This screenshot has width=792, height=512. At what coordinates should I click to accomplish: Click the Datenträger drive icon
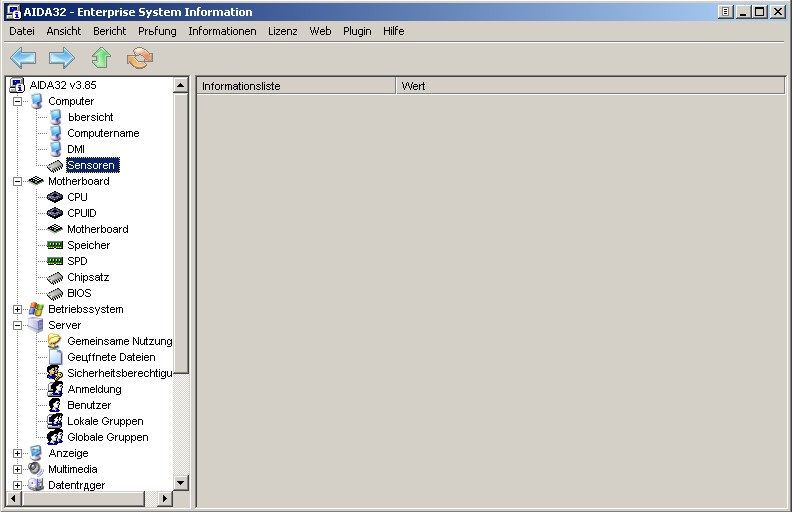pyautogui.click(x=36, y=485)
